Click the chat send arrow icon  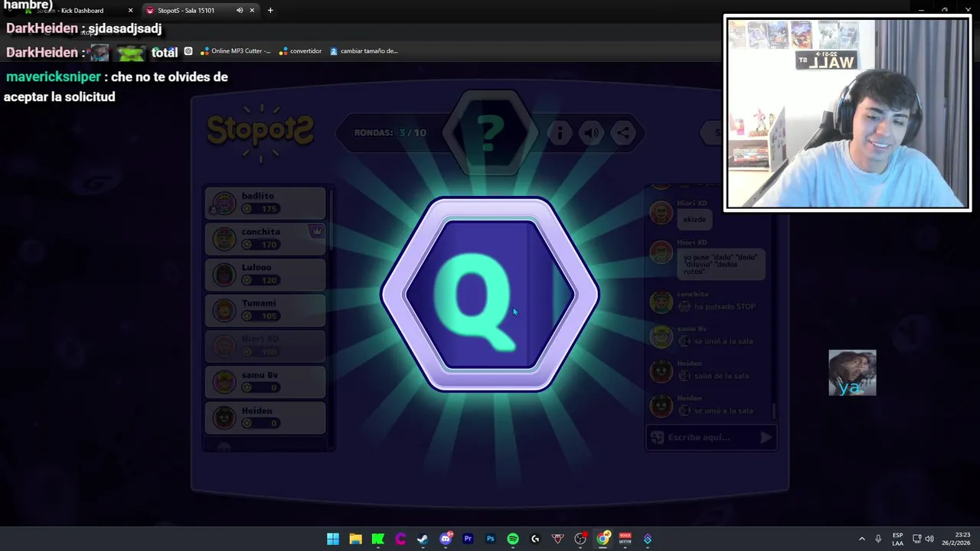coord(766,438)
